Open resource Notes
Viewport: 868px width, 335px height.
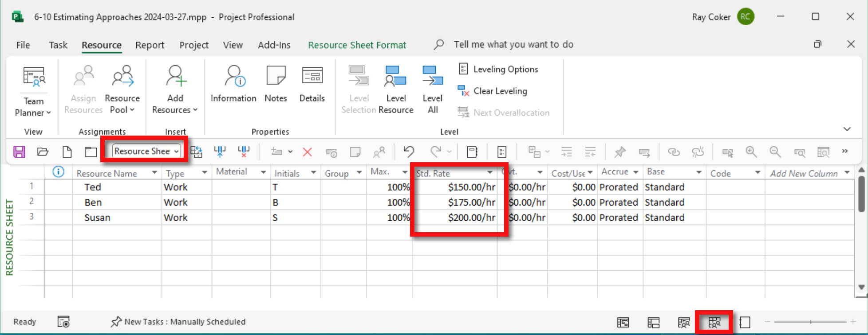click(276, 84)
